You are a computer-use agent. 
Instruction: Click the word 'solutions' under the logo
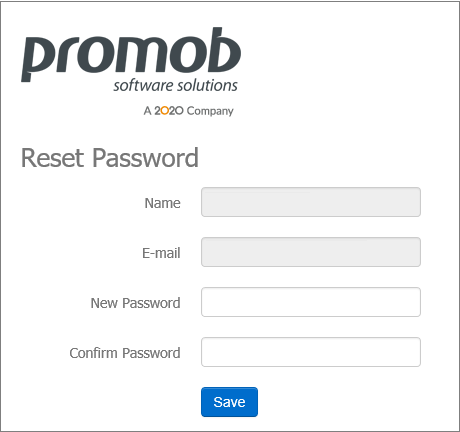tap(207, 85)
